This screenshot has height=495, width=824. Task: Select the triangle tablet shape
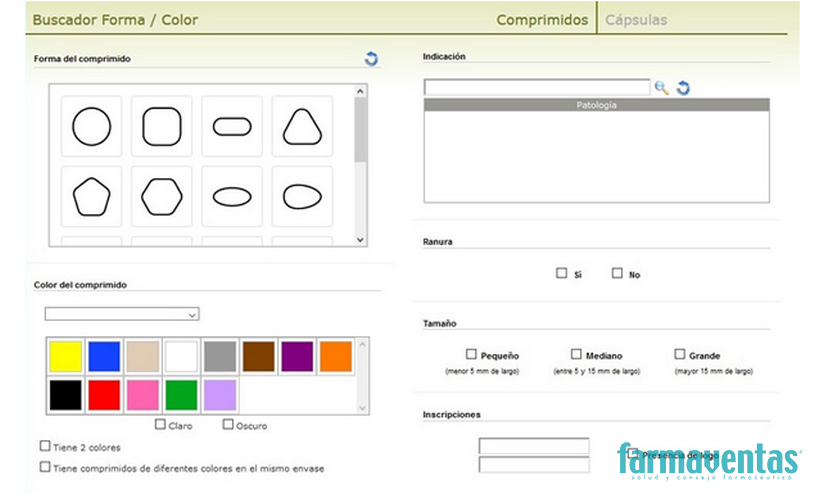[x=302, y=126]
